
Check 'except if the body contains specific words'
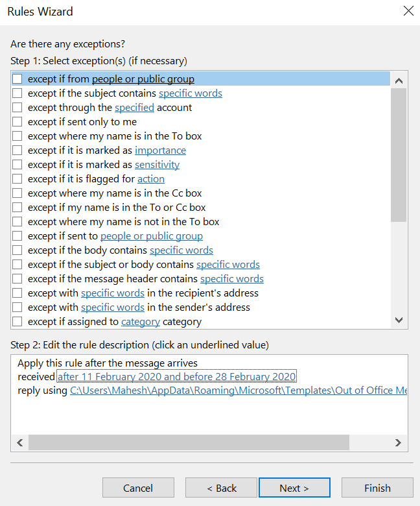click(x=17, y=250)
